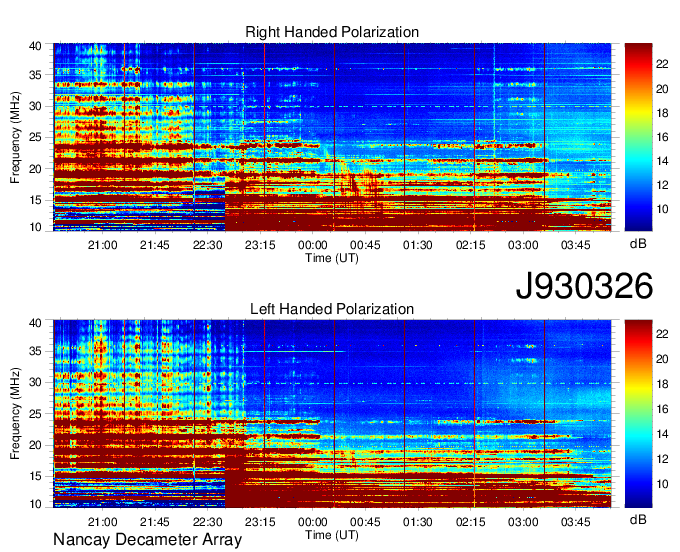The image size is (680, 552).
Task: Click the 21:45 time tick of Right Handed plot
Action: pyautogui.click(x=154, y=245)
